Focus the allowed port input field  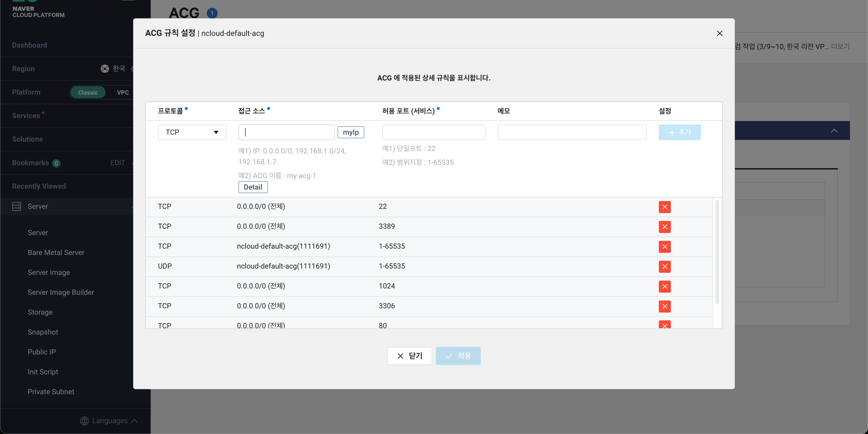coord(433,132)
